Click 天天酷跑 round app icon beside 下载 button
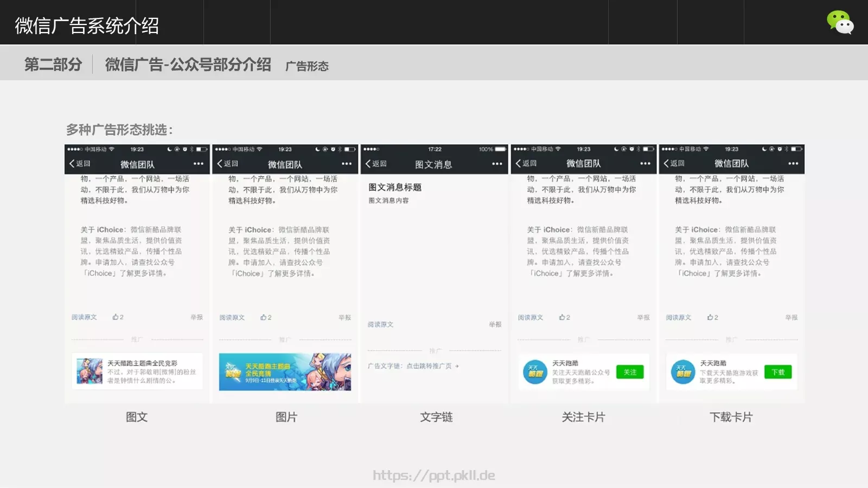The width and height of the screenshot is (868, 488). pos(683,372)
